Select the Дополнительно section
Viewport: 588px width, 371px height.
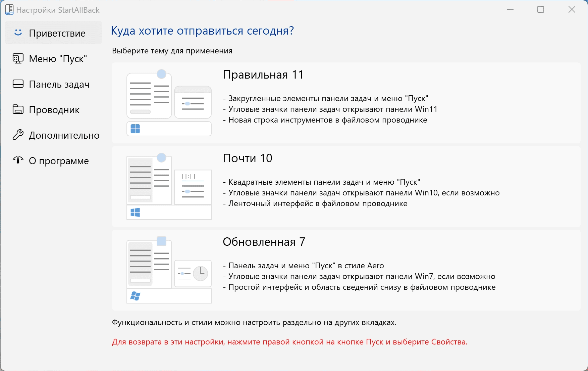point(54,135)
